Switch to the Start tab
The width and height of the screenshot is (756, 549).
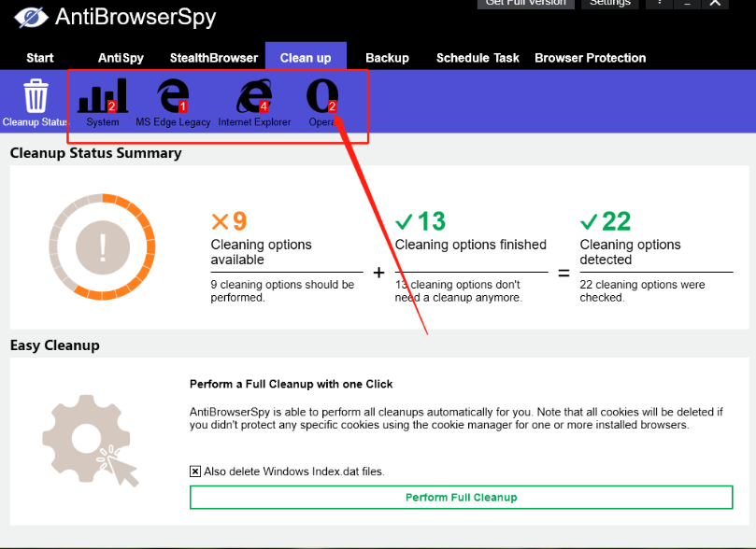(x=39, y=58)
